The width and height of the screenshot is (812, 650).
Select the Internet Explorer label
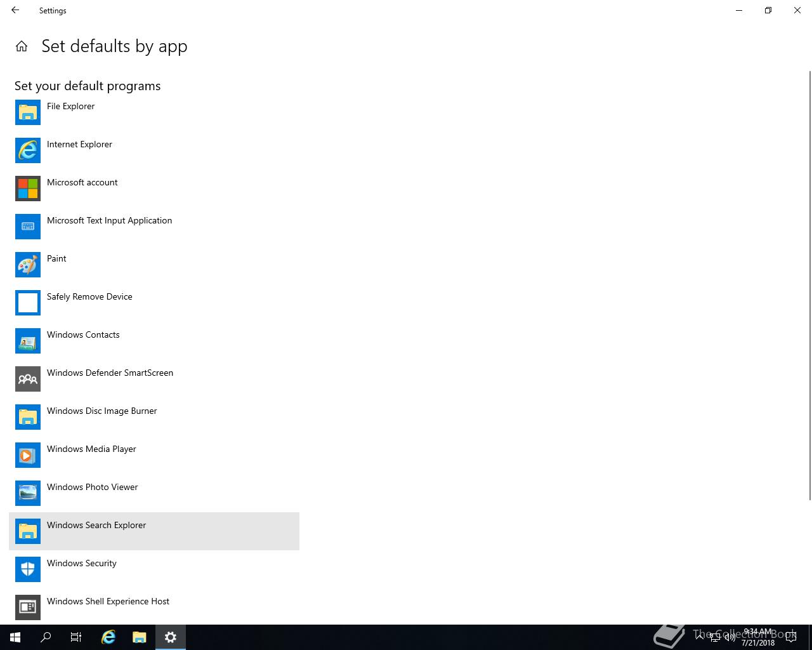tap(79, 144)
